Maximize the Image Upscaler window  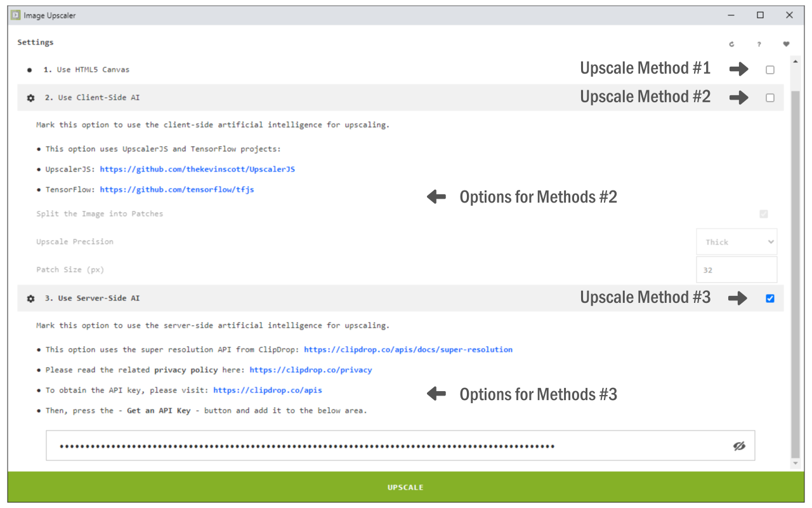pos(760,15)
